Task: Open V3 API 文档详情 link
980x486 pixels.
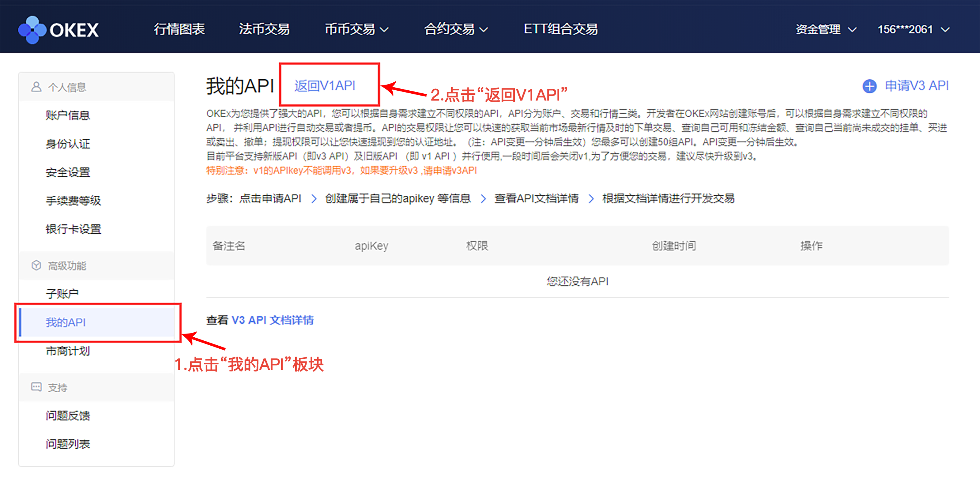Action: (272, 320)
